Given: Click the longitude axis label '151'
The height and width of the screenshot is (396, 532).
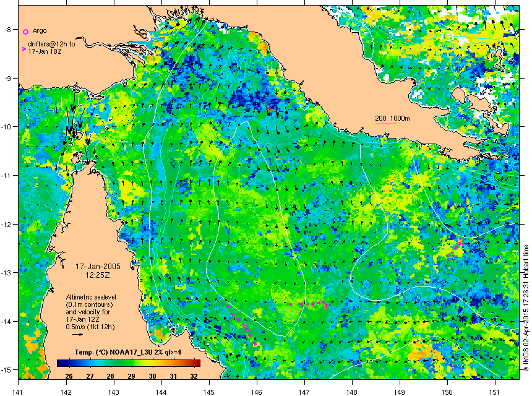Looking at the screenshot, I should pos(495,392).
